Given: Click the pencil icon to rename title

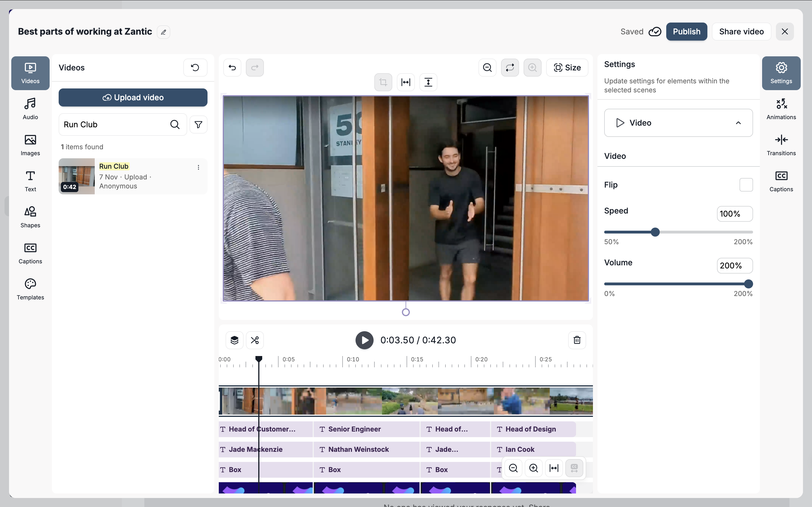Looking at the screenshot, I should click(164, 32).
